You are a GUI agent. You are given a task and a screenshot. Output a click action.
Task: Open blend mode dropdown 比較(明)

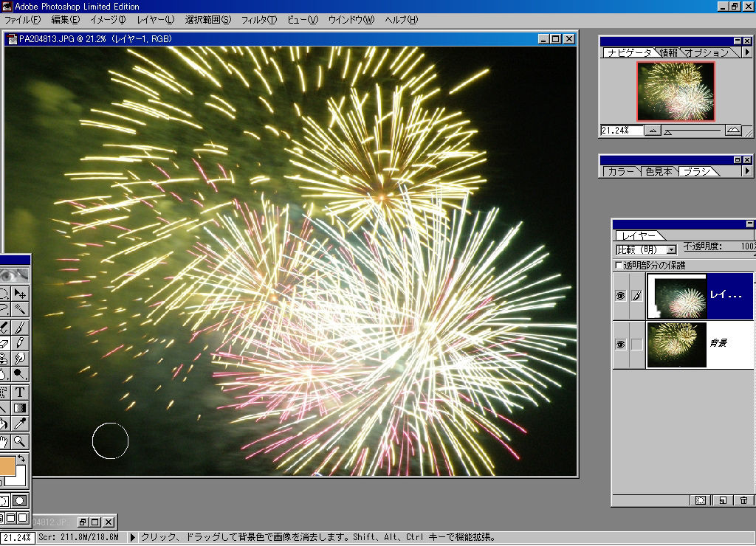tap(670, 249)
